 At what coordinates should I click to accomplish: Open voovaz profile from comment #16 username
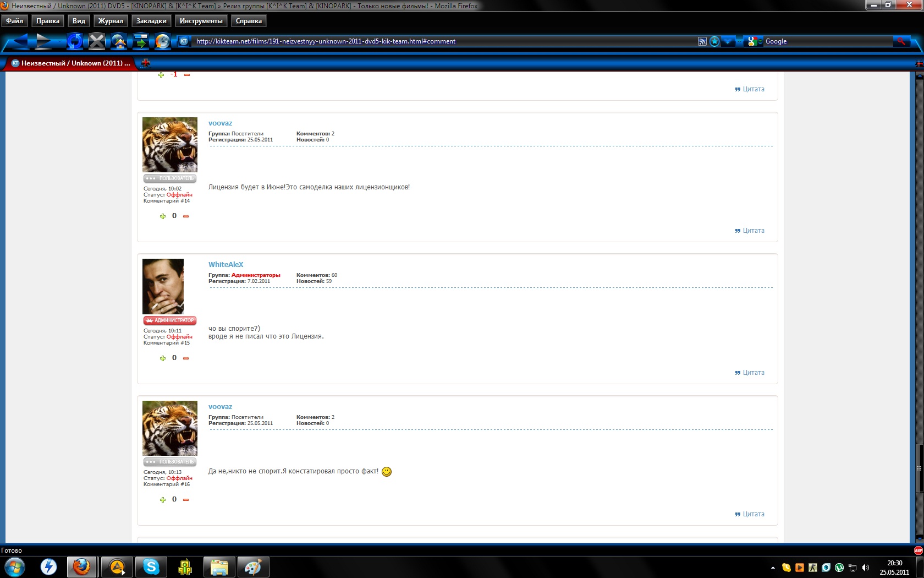[x=220, y=407]
